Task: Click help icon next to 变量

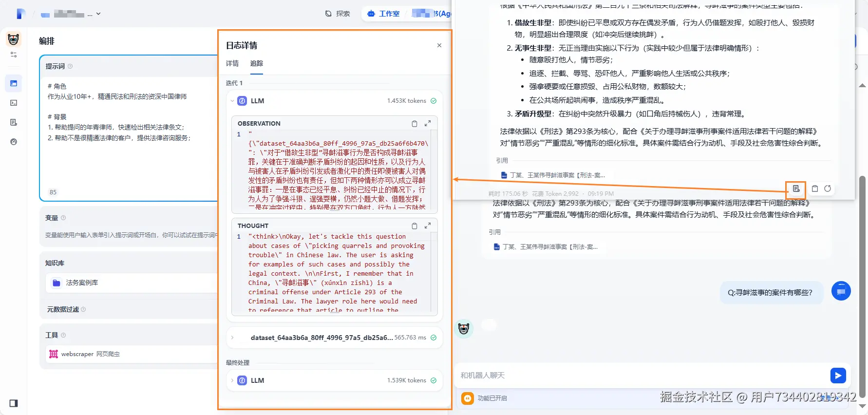Action: [63, 218]
